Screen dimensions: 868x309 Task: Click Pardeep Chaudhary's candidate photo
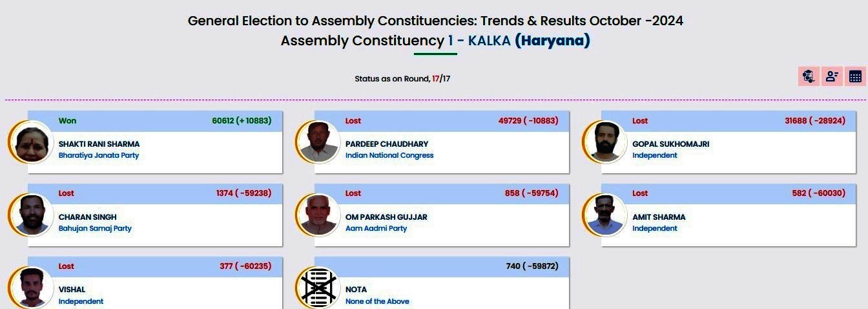(318, 142)
